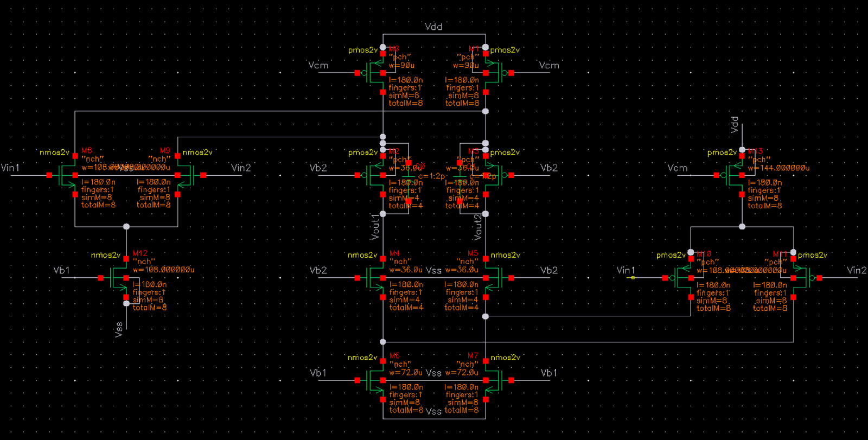Screen dimensions: 868x440
Task: Click the Vcm label at M13's gate
Action: point(678,168)
